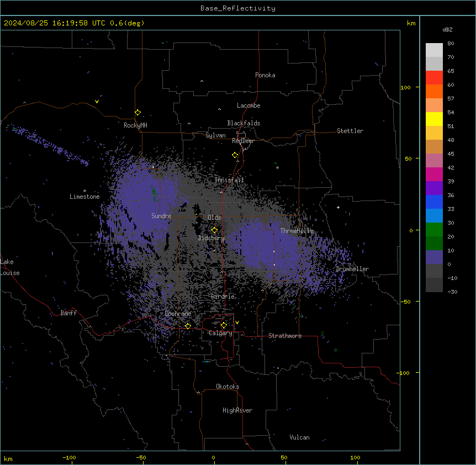Click the 50 tick on the vertical km axis
The height and width of the screenshot is (465, 476).
point(408,158)
